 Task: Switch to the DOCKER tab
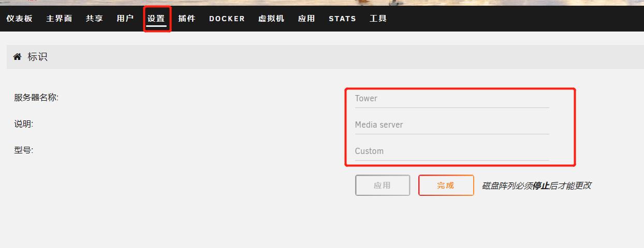point(227,19)
